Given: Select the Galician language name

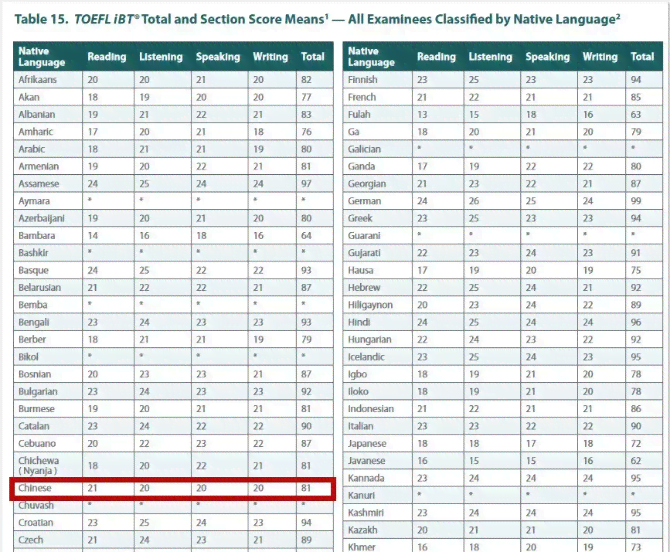Looking at the screenshot, I should (x=364, y=149).
